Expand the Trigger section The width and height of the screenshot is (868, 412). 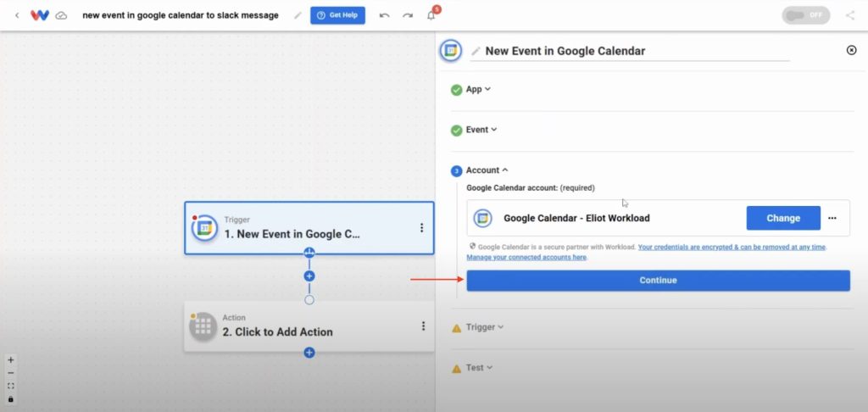coord(485,327)
